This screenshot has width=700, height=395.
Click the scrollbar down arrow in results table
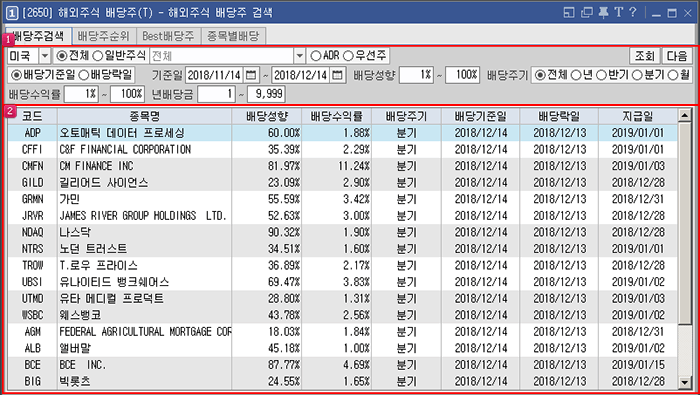pos(684,382)
